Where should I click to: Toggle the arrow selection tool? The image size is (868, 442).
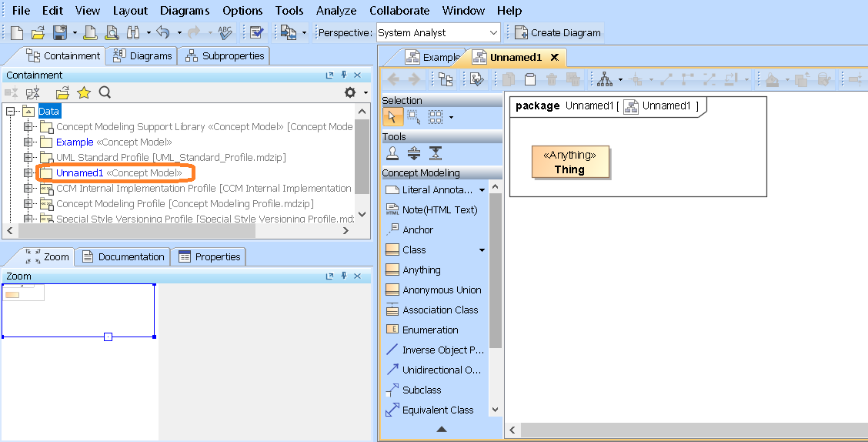click(x=392, y=117)
